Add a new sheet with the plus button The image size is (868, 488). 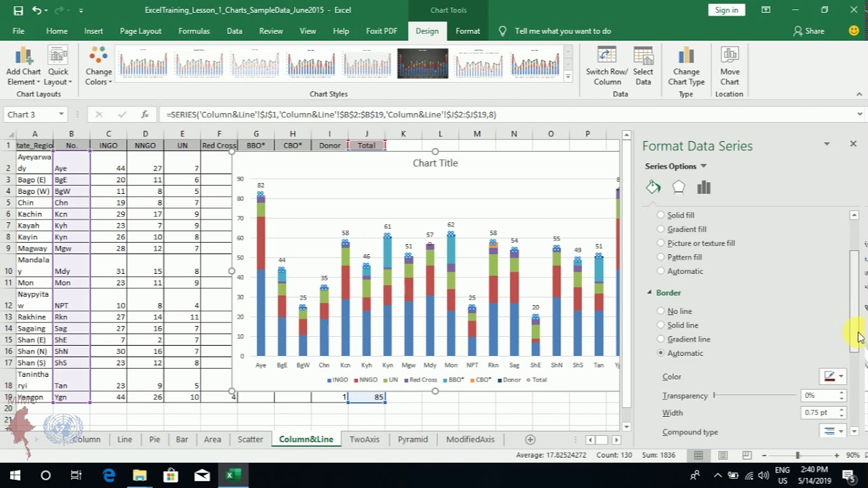point(530,439)
